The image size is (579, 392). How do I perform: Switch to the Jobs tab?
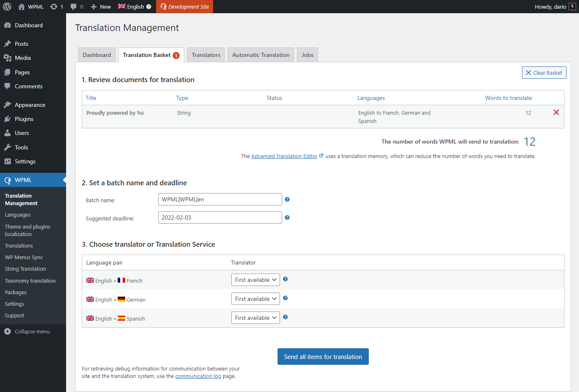tap(307, 55)
